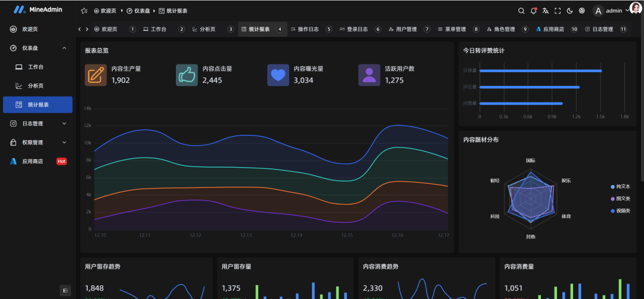Screen dimensions: 644x299
Task: Click the search magnifier icon in header
Action: [521, 11]
